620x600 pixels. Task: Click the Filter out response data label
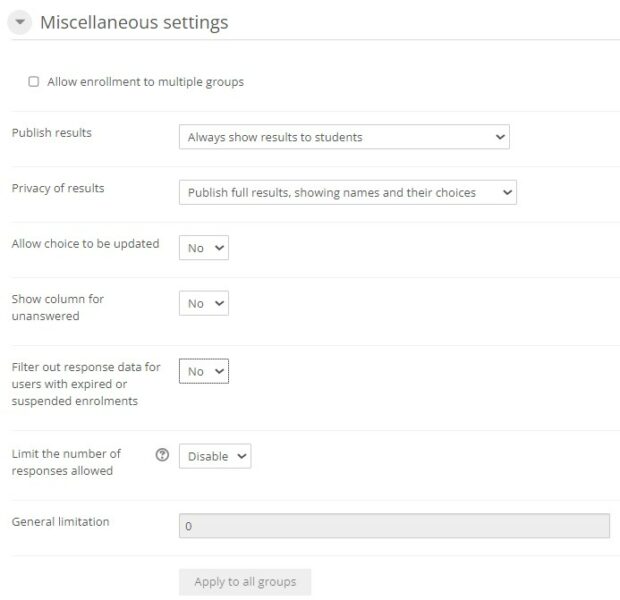tap(85, 384)
